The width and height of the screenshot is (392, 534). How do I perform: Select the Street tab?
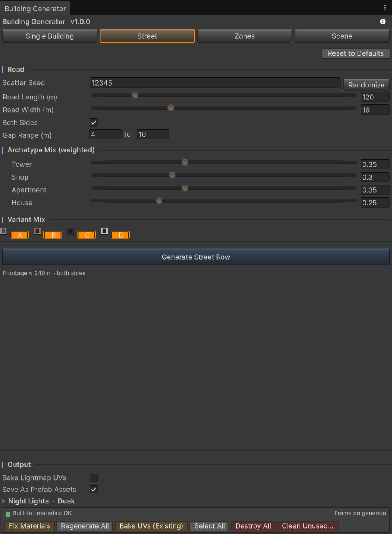tap(147, 36)
